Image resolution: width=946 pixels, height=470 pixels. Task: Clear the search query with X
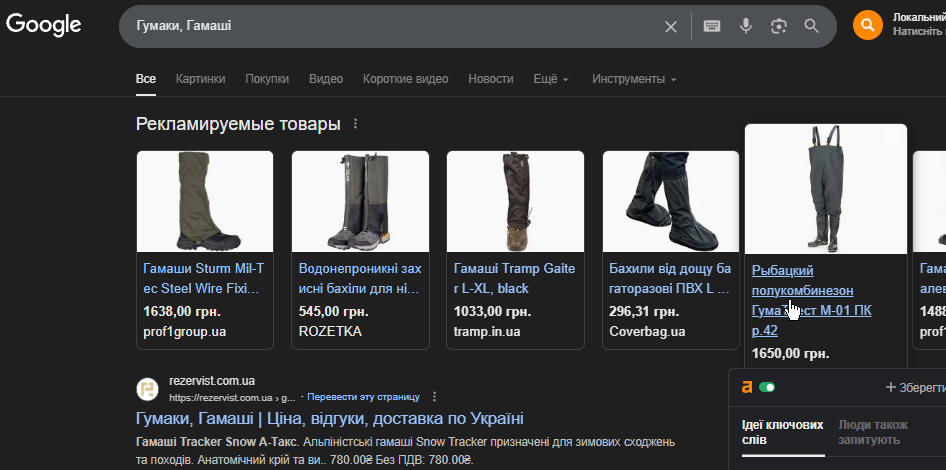[670, 27]
